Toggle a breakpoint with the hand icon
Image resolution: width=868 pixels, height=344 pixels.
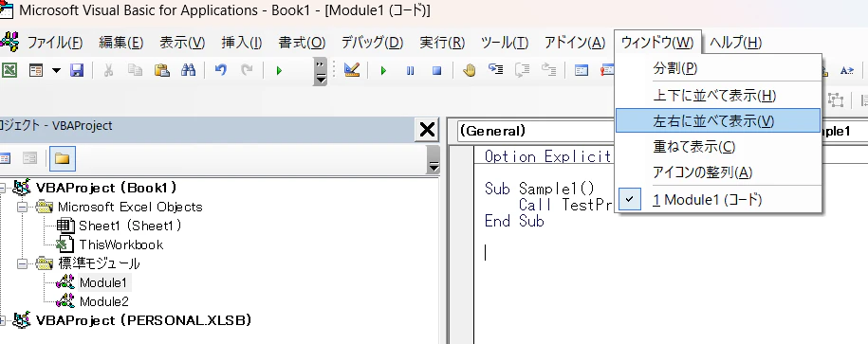(x=469, y=70)
